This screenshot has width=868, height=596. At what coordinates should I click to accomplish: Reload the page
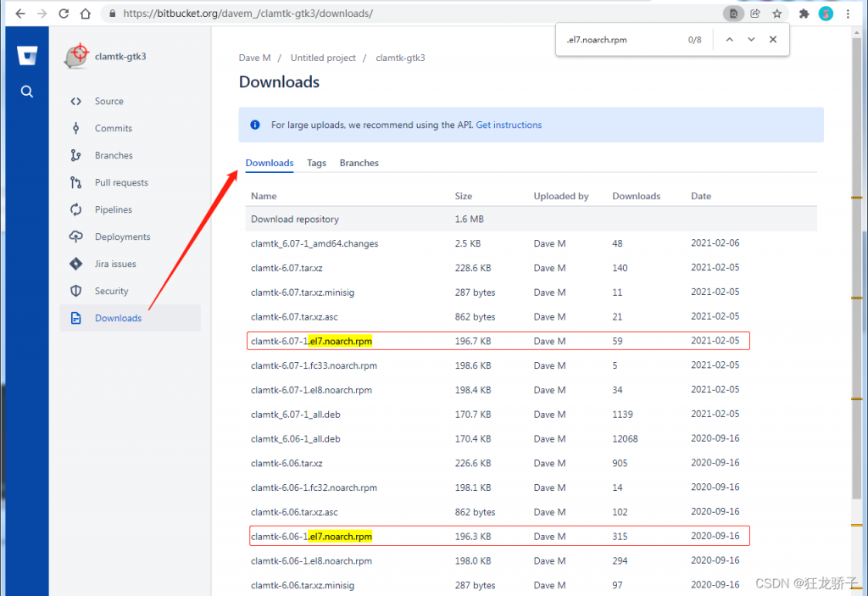(x=64, y=14)
